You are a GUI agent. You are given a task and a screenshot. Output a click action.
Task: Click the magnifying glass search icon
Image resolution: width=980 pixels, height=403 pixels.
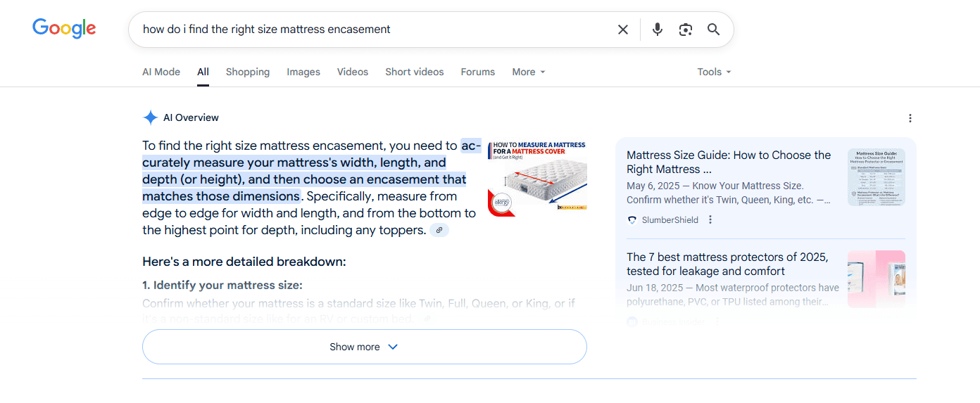pos(714,30)
